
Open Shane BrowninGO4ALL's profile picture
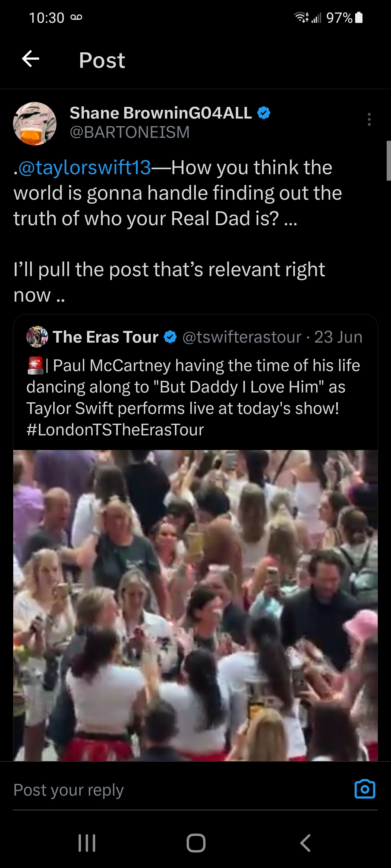click(35, 124)
